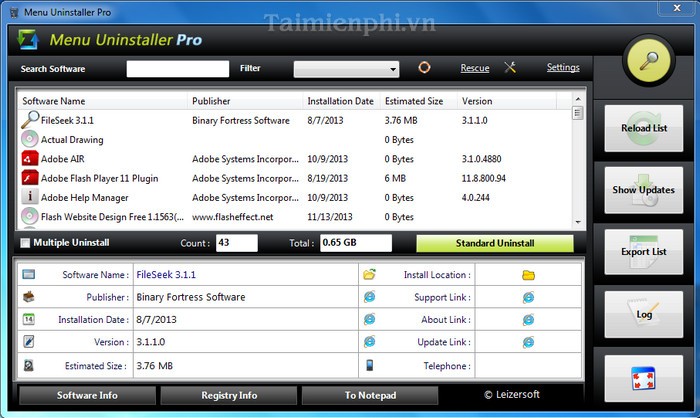The width and height of the screenshot is (700, 418).
Task: Click the software list scrollbar down arrow
Action: coord(578,222)
